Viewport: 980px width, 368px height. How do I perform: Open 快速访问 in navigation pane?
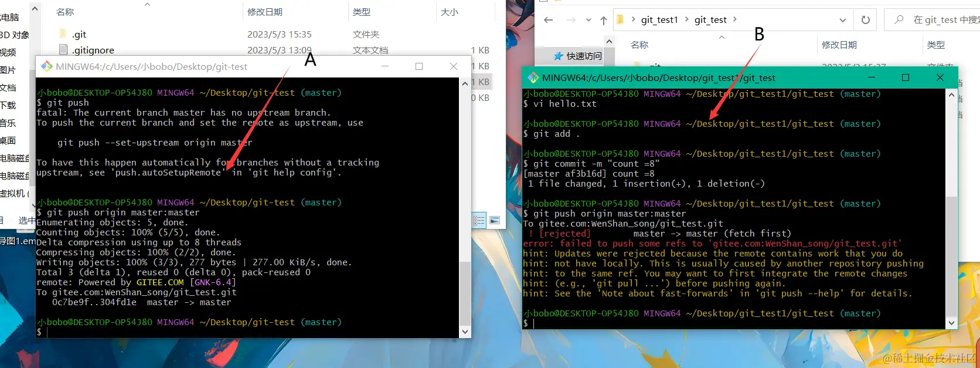pos(578,56)
